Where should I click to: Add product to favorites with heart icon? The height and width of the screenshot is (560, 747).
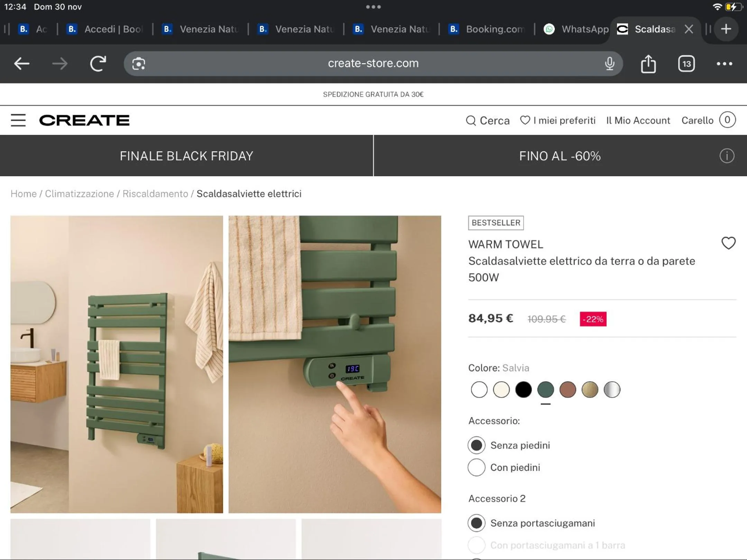(x=728, y=243)
